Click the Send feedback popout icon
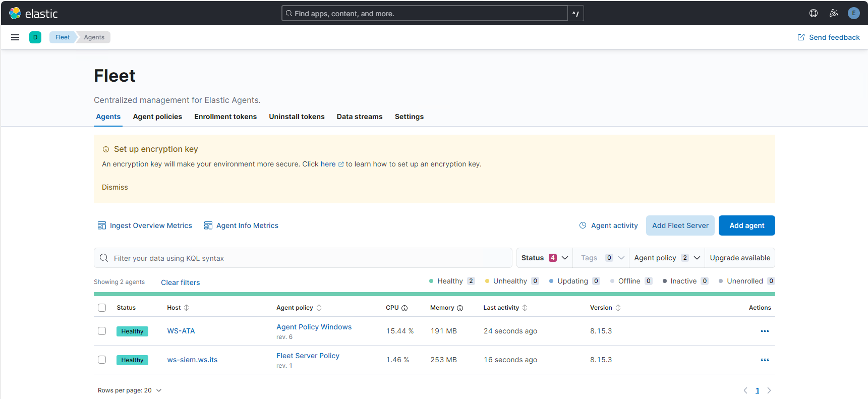 [801, 37]
